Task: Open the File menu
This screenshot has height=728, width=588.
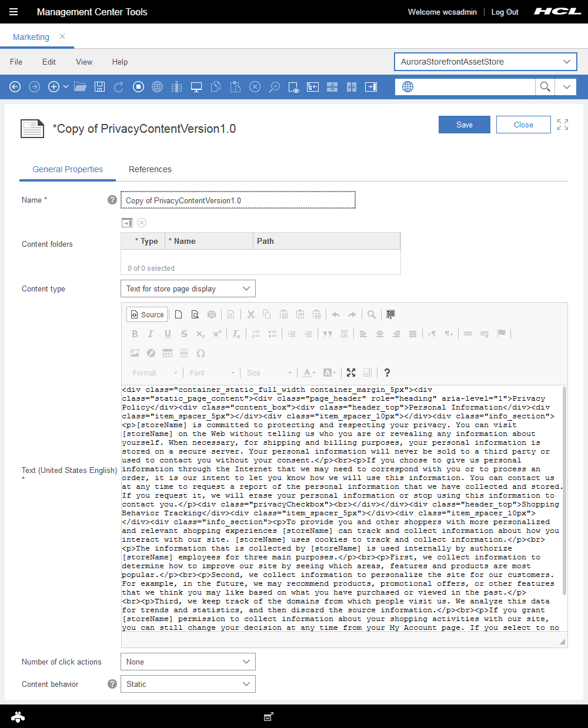Action: (16, 62)
